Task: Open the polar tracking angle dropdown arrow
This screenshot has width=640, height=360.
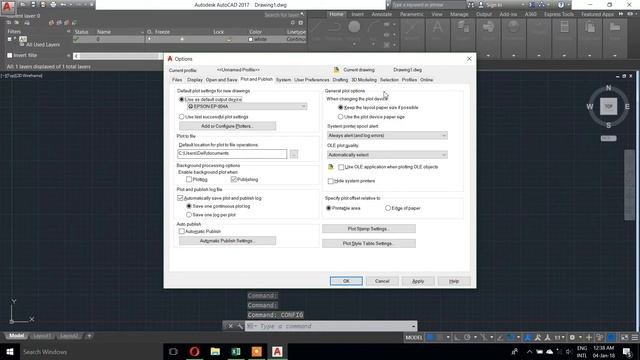Action: [476, 338]
